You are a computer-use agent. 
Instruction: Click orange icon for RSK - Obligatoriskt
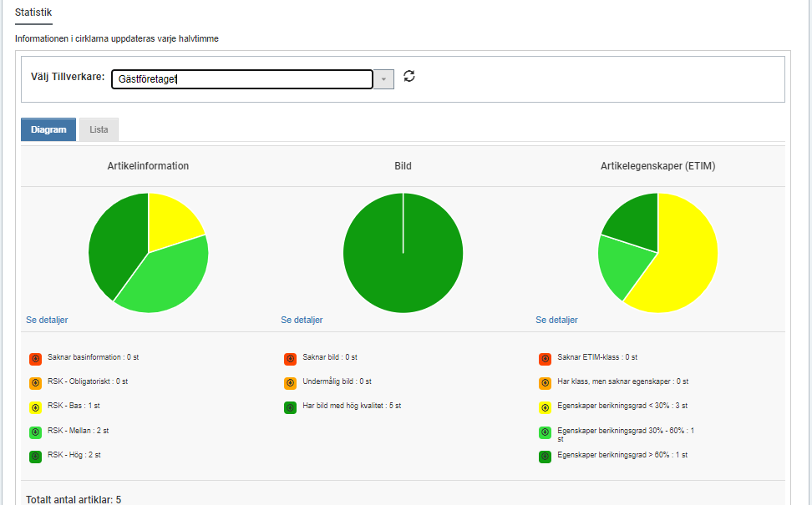point(35,383)
